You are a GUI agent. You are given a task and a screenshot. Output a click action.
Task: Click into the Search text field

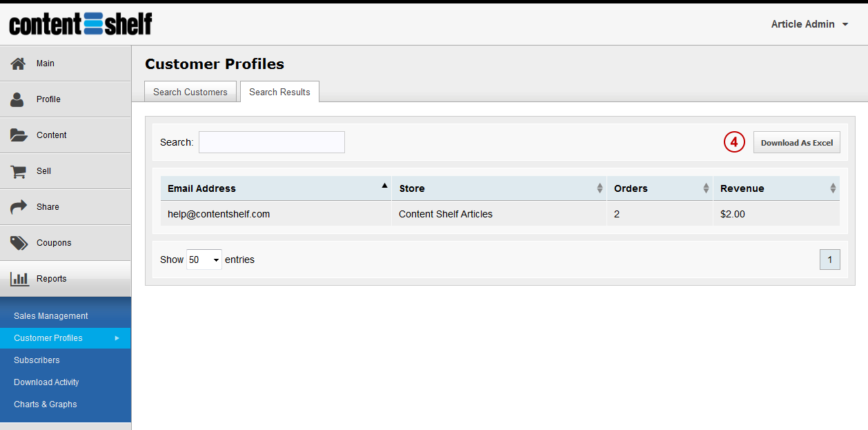pos(272,142)
